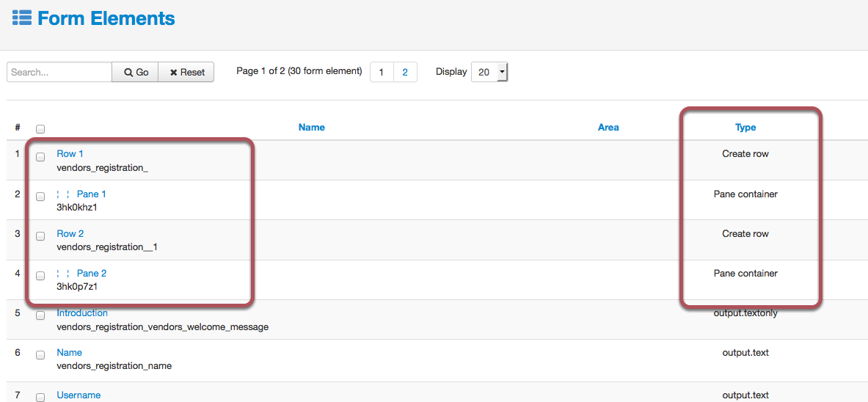Click the Form Elements page title
The height and width of the screenshot is (402, 868).
tap(106, 18)
